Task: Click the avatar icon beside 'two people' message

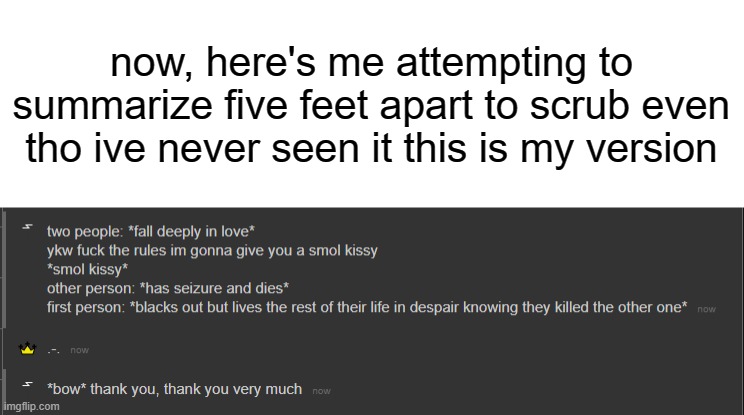Action: [x=28, y=227]
